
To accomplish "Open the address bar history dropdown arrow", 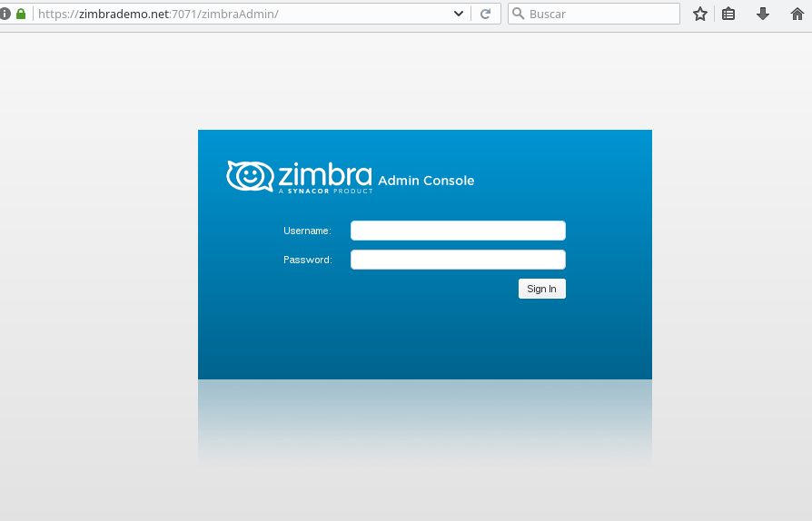I will point(459,14).
